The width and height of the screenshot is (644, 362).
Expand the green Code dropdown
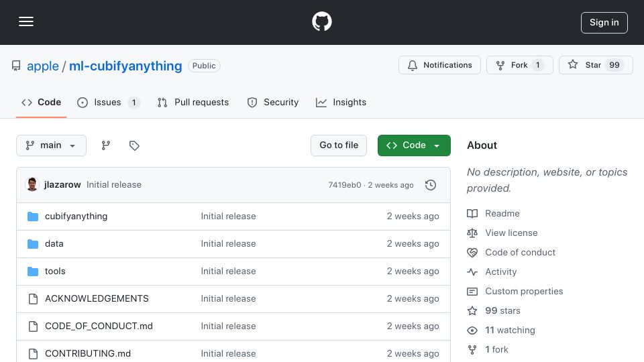(414, 145)
